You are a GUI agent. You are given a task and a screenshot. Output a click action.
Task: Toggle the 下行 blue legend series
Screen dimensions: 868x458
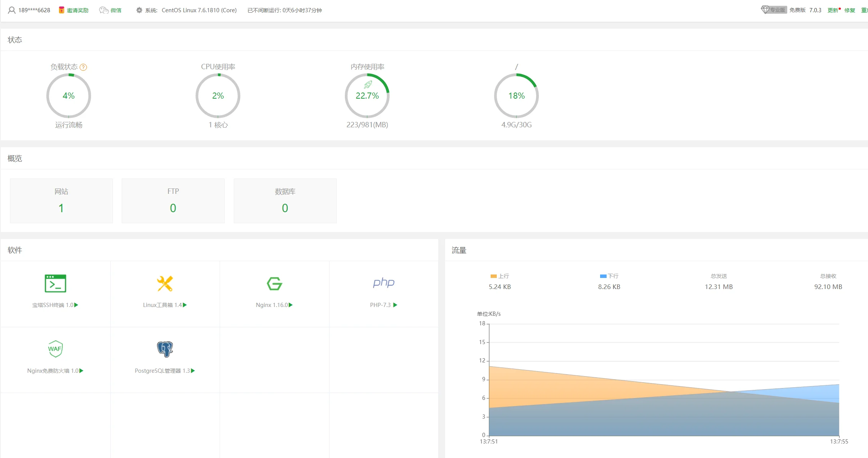coord(609,276)
